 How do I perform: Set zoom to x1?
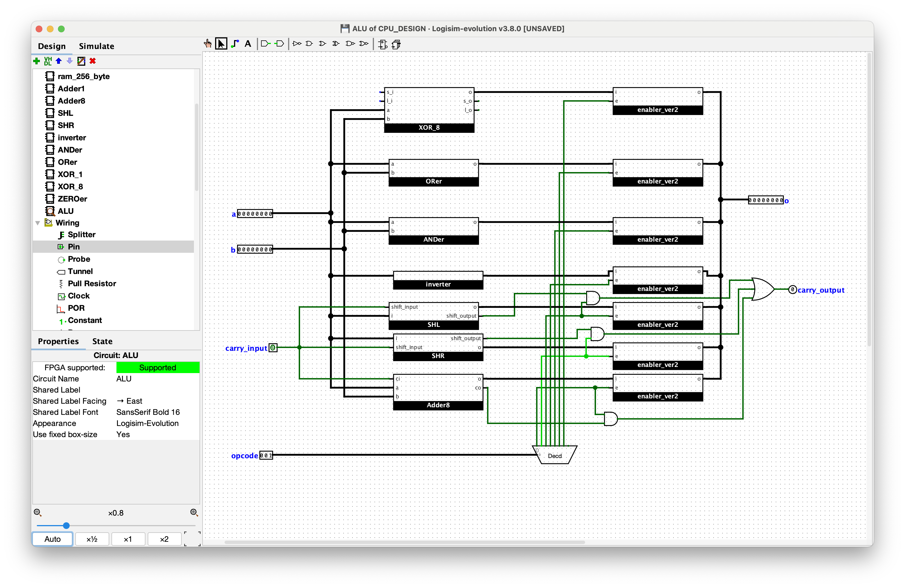tap(128, 539)
